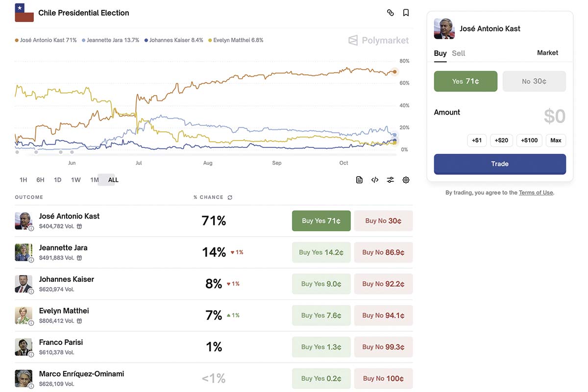This screenshot has height=392, width=588.
Task: Expand the José Antonio Kast outcome row
Action: pyautogui.click(x=147, y=220)
